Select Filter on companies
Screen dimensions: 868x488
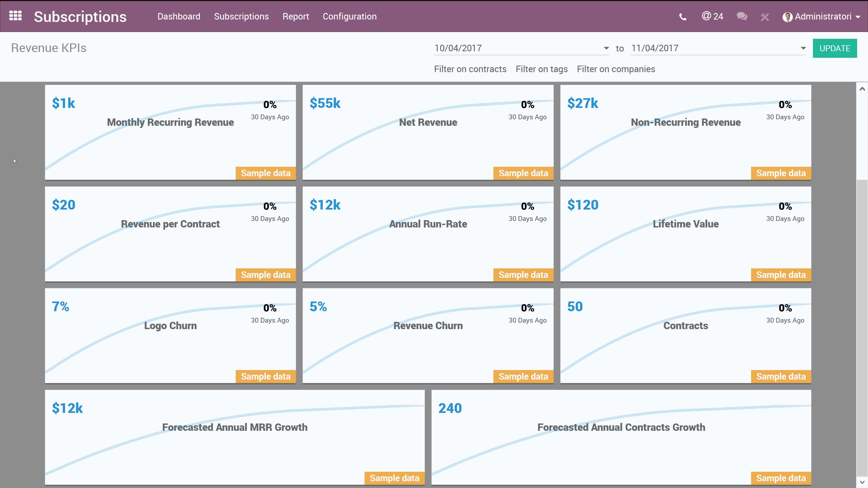coord(616,69)
